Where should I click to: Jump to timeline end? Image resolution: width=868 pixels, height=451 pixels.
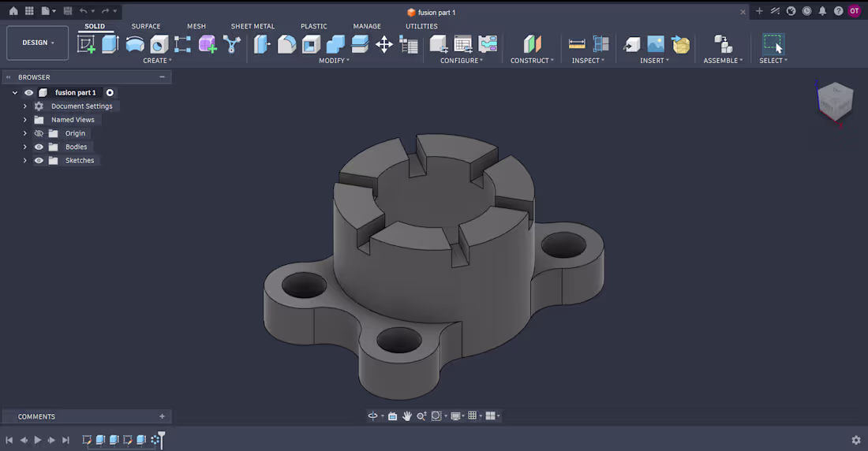[65, 440]
